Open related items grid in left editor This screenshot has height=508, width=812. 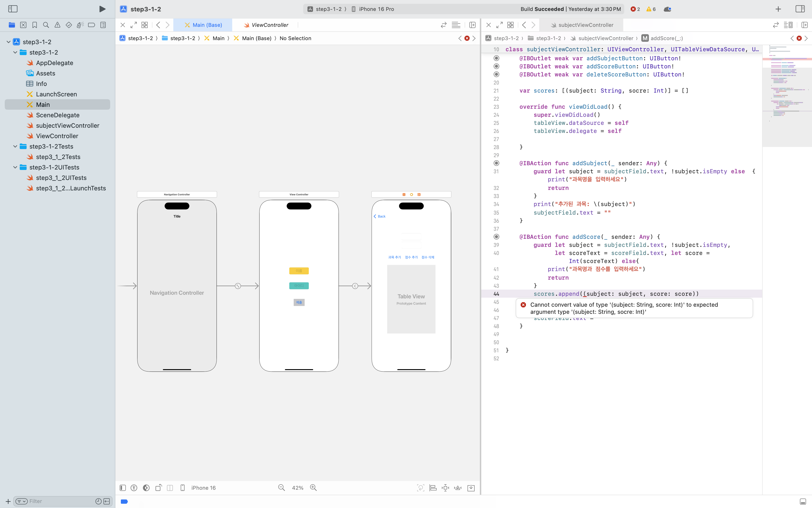pyautogui.click(x=144, y=25)
